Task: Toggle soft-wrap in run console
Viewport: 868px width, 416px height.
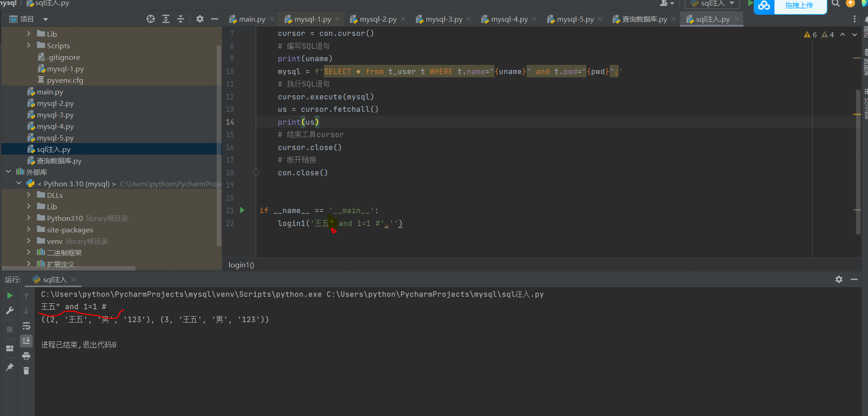Action: pos(26,326)
